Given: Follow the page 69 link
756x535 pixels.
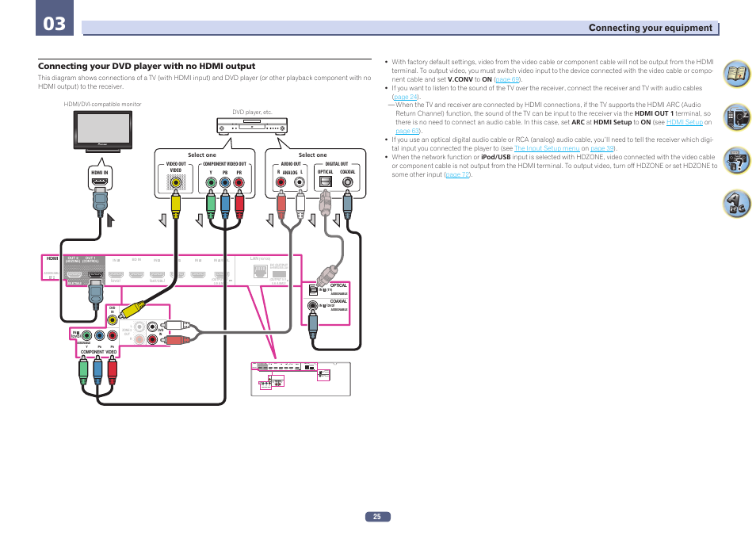Looking at the screenshot, I should click(507, 79).
